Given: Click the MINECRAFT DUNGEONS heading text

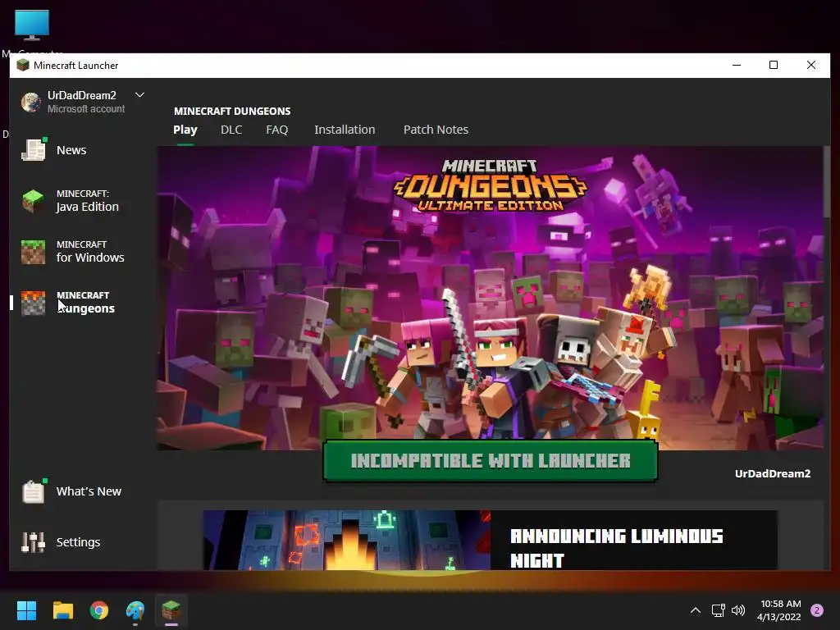Looking at the screenshot, I should tap(232, 112).
